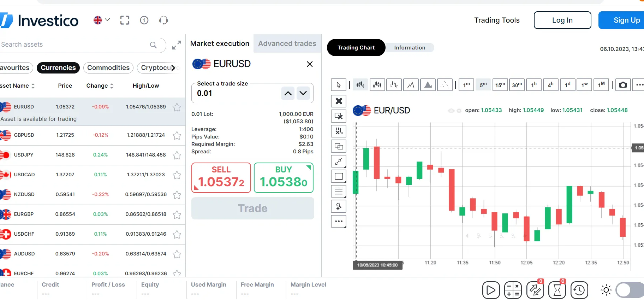Close the EURUSD trade panel
Screen dimensions: 644x300
pos(310,64)
